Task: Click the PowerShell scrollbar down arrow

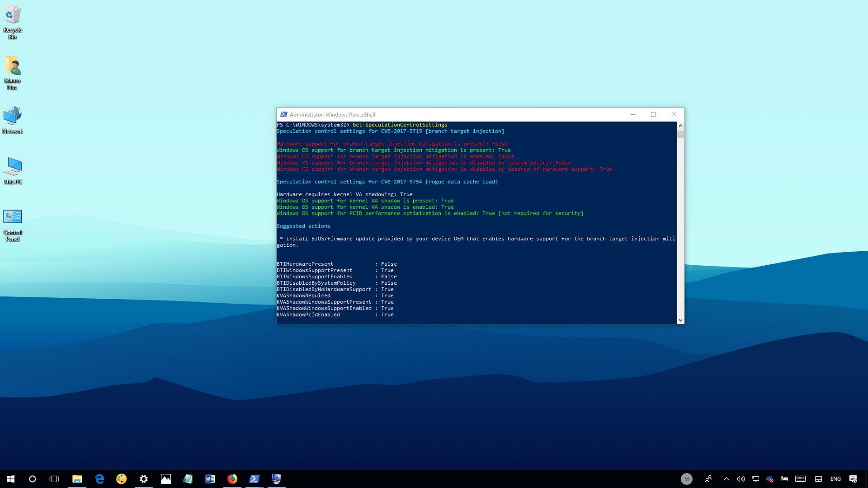Action: point(681,319)
